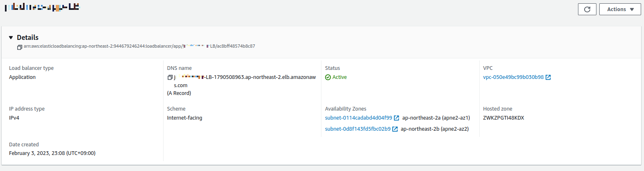Click the Application load balancer type value
Viewport: 644px width, 171px height.
22,77
